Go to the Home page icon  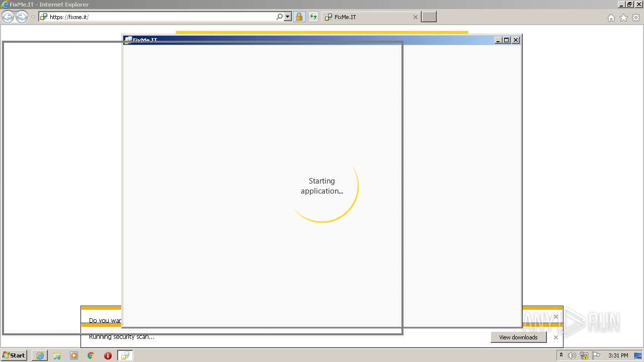pyautogui.click(x=611, y=18)
